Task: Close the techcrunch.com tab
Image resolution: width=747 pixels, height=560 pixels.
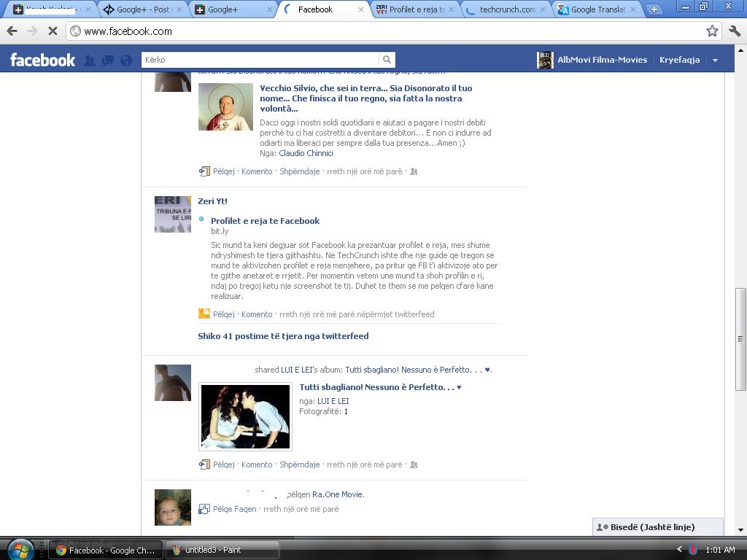Action: 543,9
